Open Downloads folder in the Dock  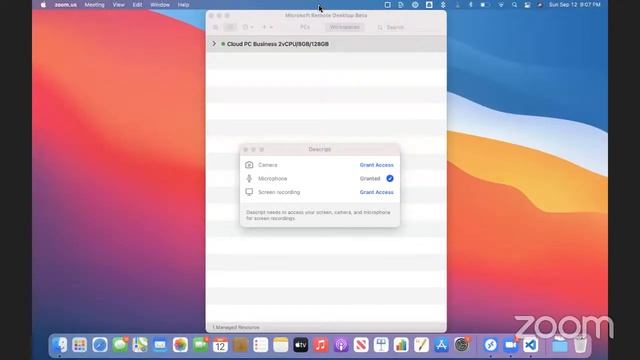pos(560,345)
